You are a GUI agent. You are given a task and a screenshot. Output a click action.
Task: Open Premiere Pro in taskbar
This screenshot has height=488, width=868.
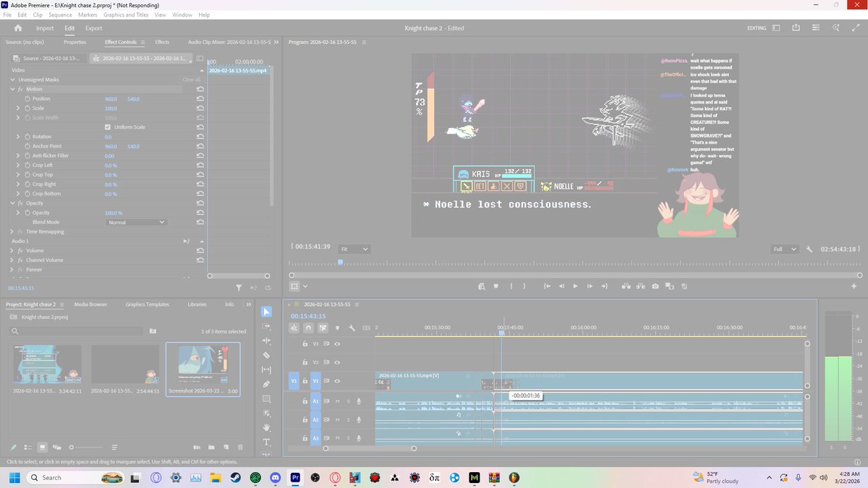[x=295, y=478]
